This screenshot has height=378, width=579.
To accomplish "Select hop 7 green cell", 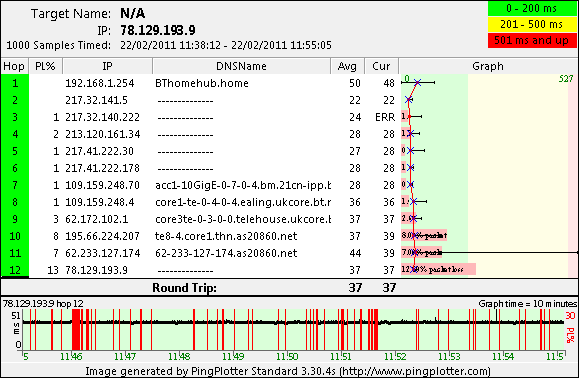I will [x=15, y=185].
